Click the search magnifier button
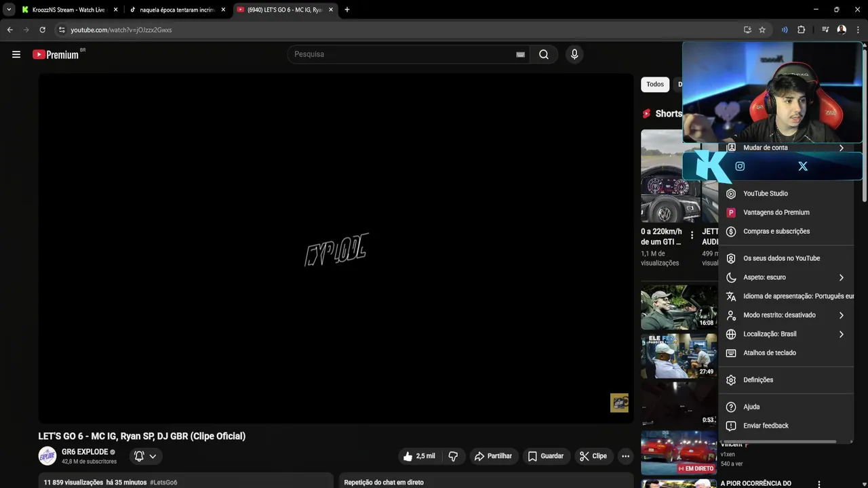Image resolution: width=868 pixels, height=488 pixels. pyautogui.click(x=544, y=54)
